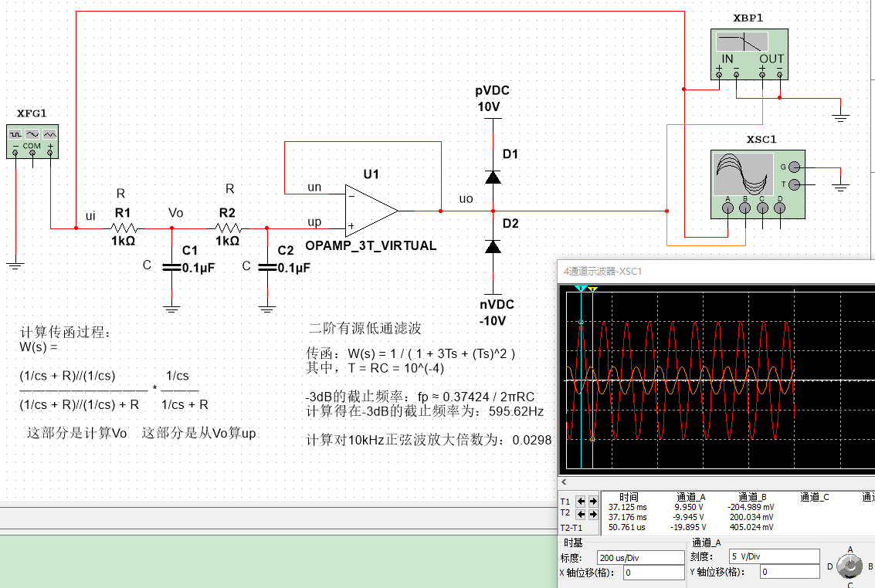875x588 pixels.
Task: Move cursor T1 left with arrow button
Action: coord(582,501)
